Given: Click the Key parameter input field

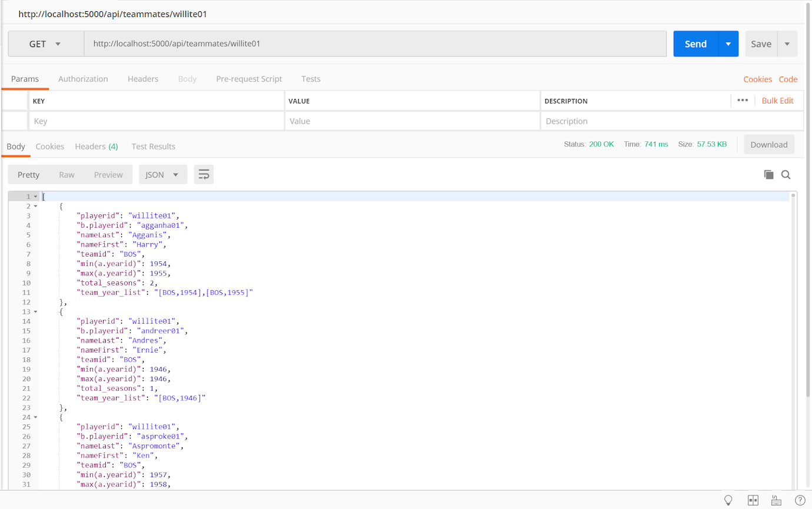Looking at the screenshot, I should point(156,121).
